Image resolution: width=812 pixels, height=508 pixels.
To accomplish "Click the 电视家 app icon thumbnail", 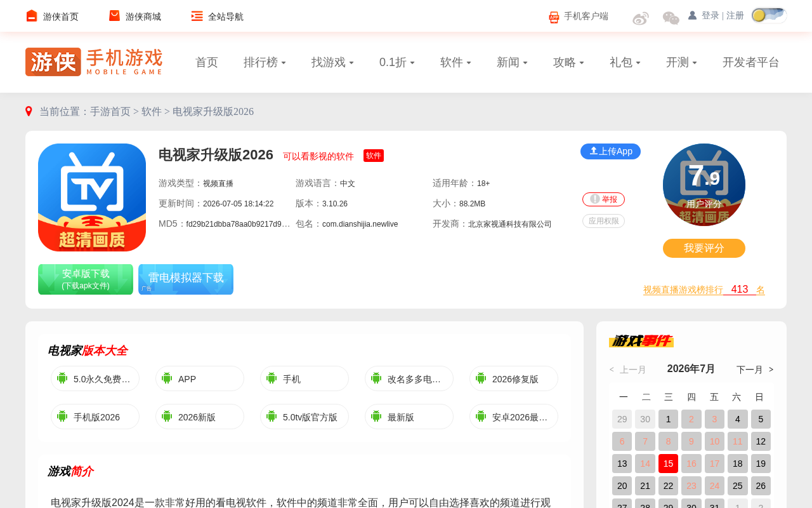I will (92, 197).
